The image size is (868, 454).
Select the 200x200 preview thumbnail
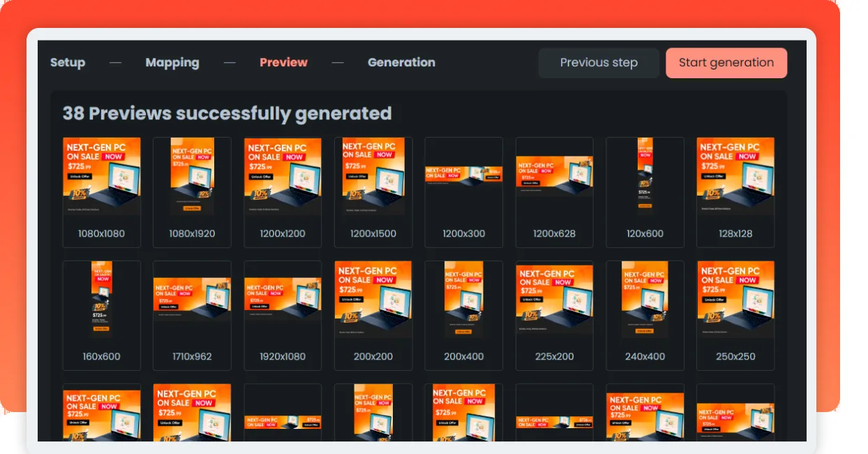coord(373,300)
